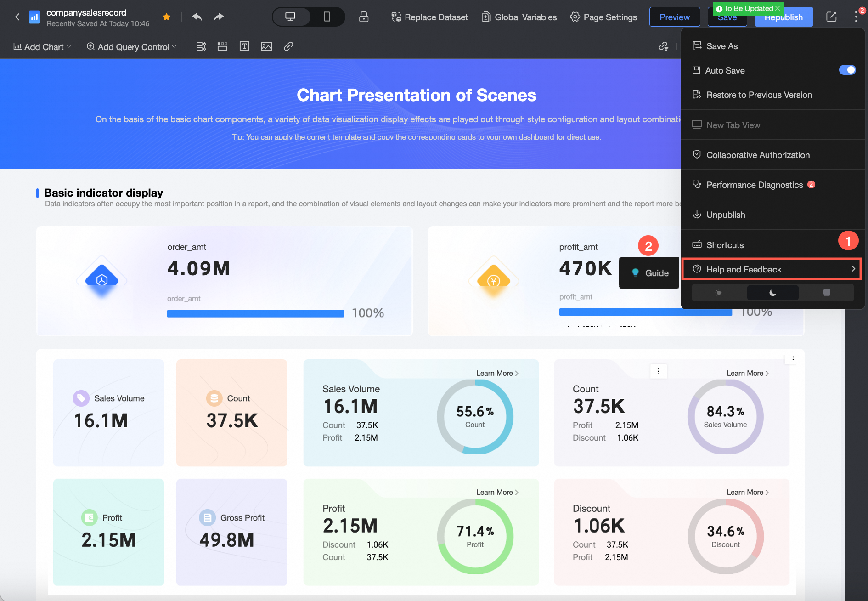Click the order_amt blue progress bar
The image size is (868, 601).
point(255,313)
